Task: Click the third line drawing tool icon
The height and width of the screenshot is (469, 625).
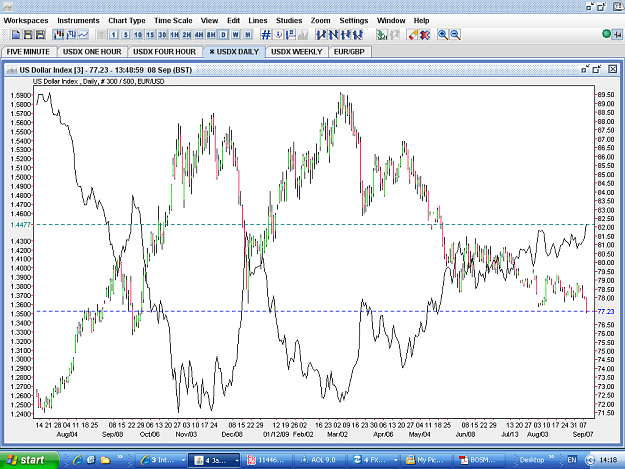Action: [346, 35]
